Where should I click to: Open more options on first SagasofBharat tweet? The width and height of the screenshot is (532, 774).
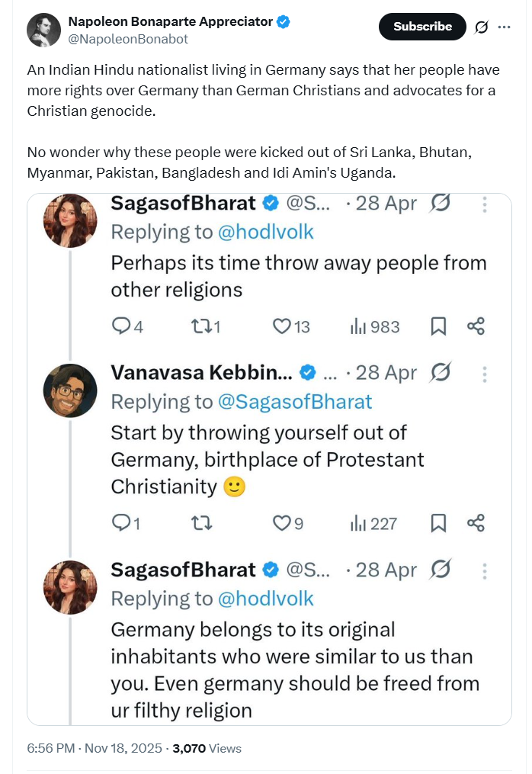coord(485,204)
